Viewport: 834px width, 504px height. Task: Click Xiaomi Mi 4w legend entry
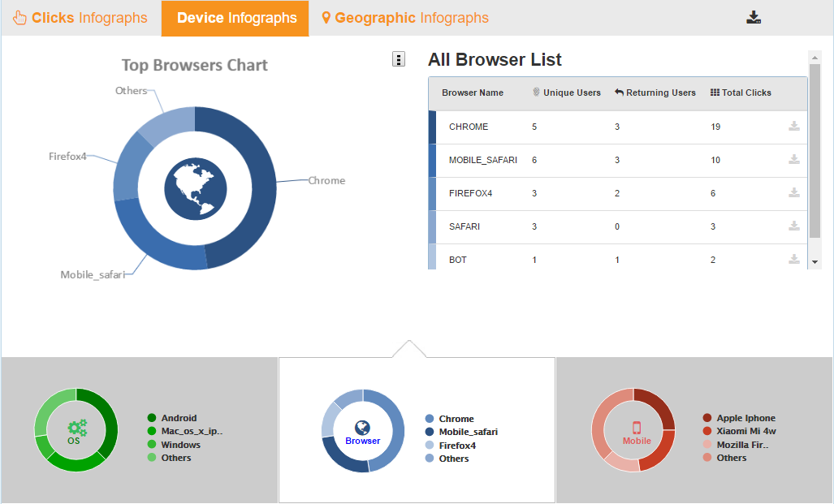739,431
